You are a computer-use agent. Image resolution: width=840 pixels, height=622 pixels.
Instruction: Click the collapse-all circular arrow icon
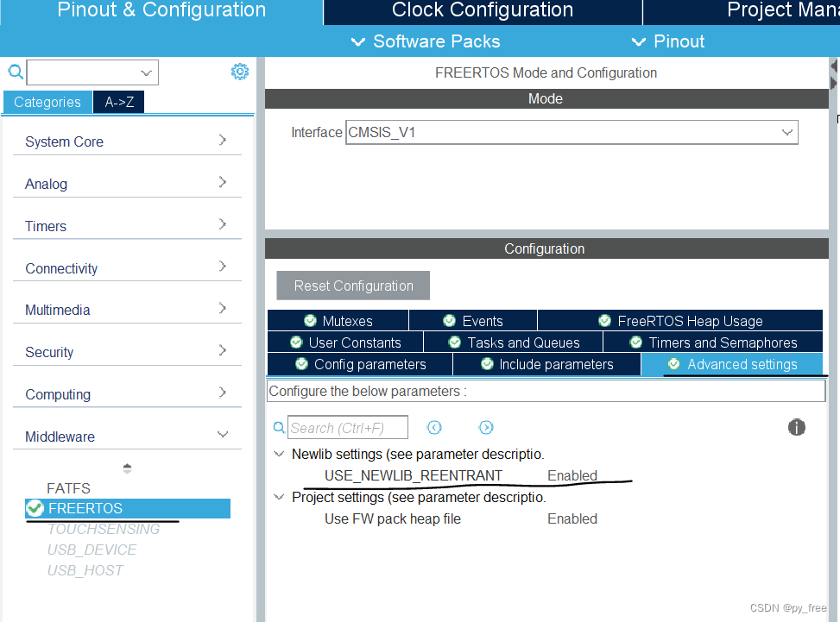click(434, 427)
